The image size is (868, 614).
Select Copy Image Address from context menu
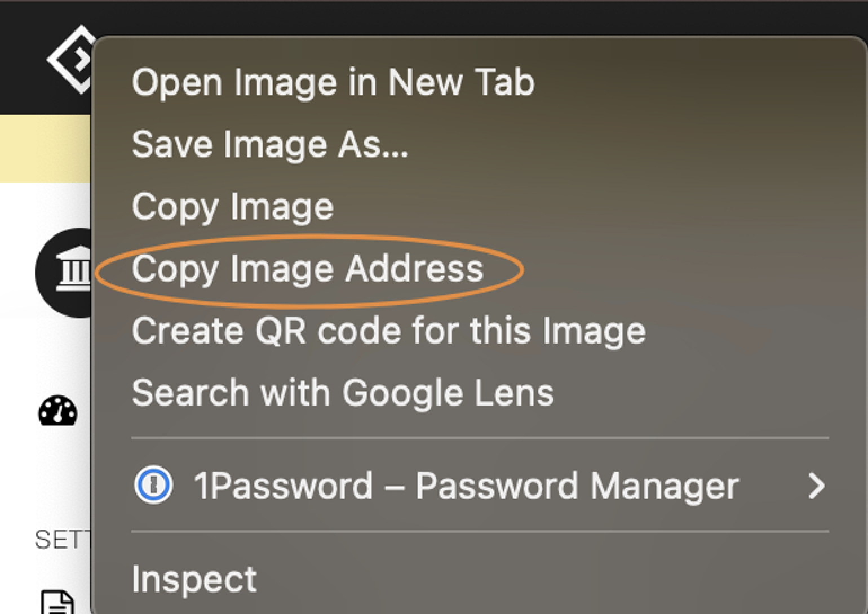click(x=307, y=268)
